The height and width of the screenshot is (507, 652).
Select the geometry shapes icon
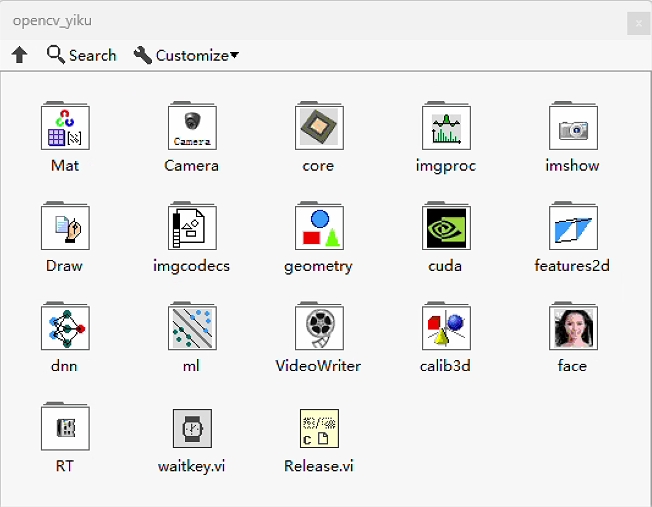pyautogui.click(x=319, y=227)
